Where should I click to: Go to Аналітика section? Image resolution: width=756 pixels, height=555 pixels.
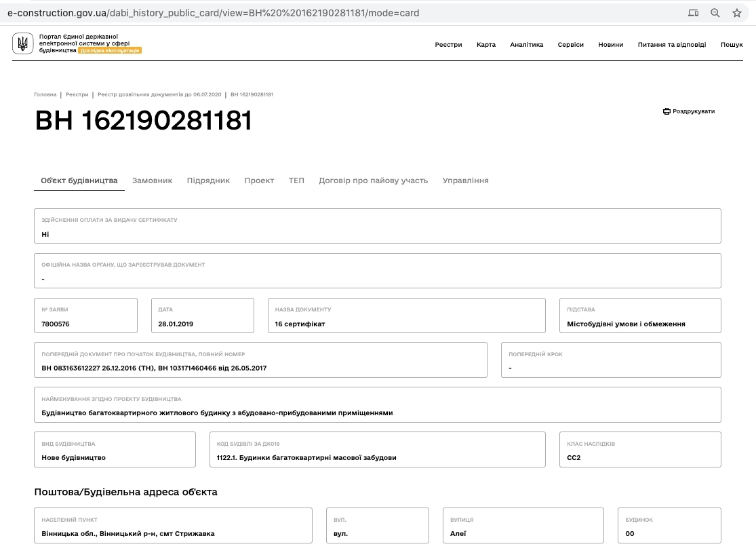click(x=527, y=44)
